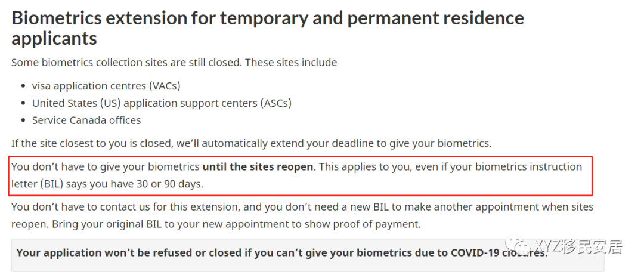
Task: Click the Biometrics extension page heading
Action: coord(268,29)
